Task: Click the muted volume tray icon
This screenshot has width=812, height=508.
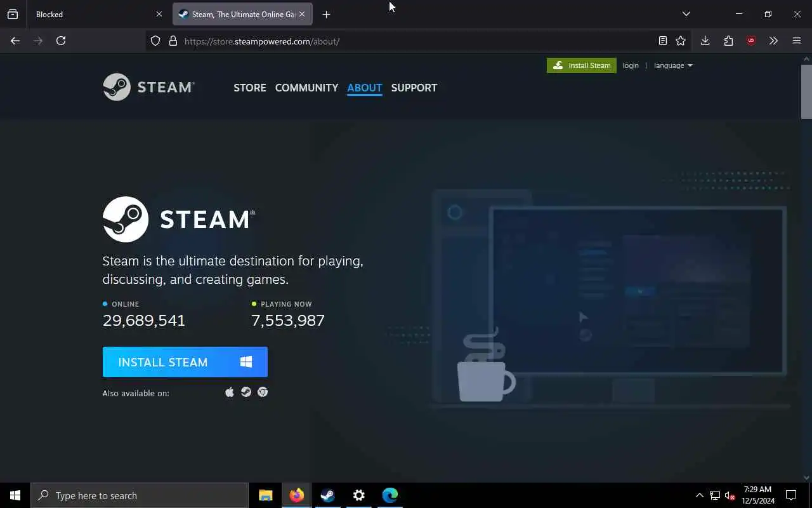Action: tap(730, 495)
